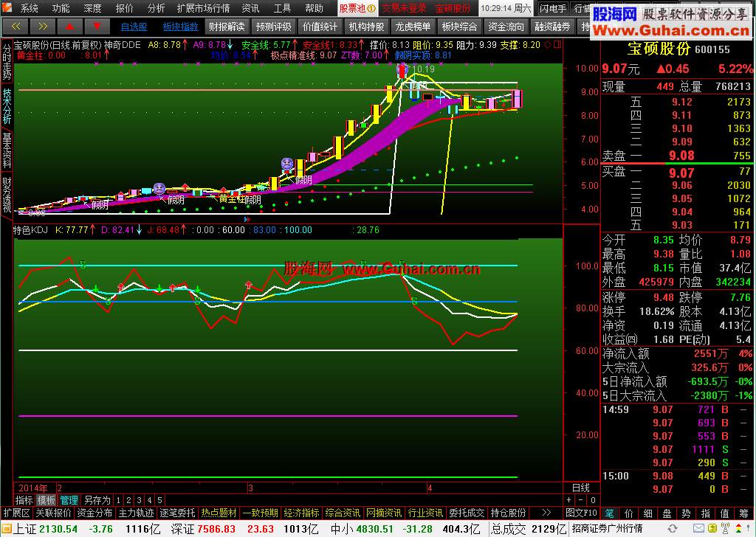Click the red square icon above chart

[557, 45]
